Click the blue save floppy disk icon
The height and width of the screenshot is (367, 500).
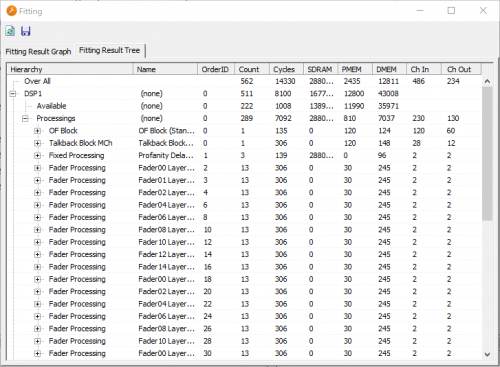pos(26,31)
